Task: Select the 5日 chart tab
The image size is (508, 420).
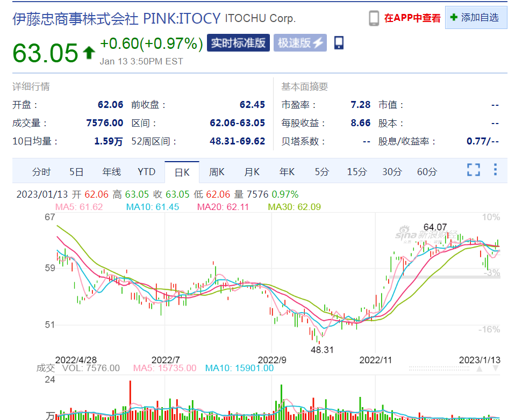Action: pyautogui.click(x=76, y=172)
